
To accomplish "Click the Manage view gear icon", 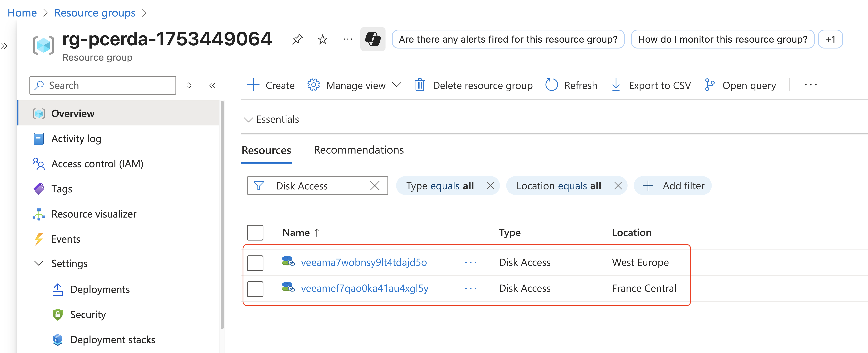I will pos(313,85).
